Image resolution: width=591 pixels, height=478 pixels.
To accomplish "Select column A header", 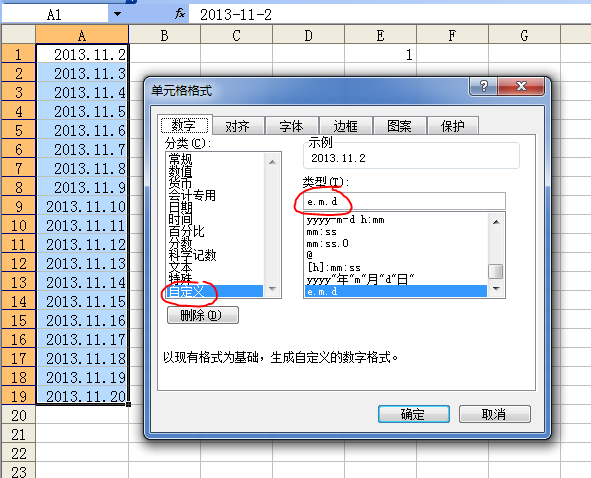I will click(82, 35).
